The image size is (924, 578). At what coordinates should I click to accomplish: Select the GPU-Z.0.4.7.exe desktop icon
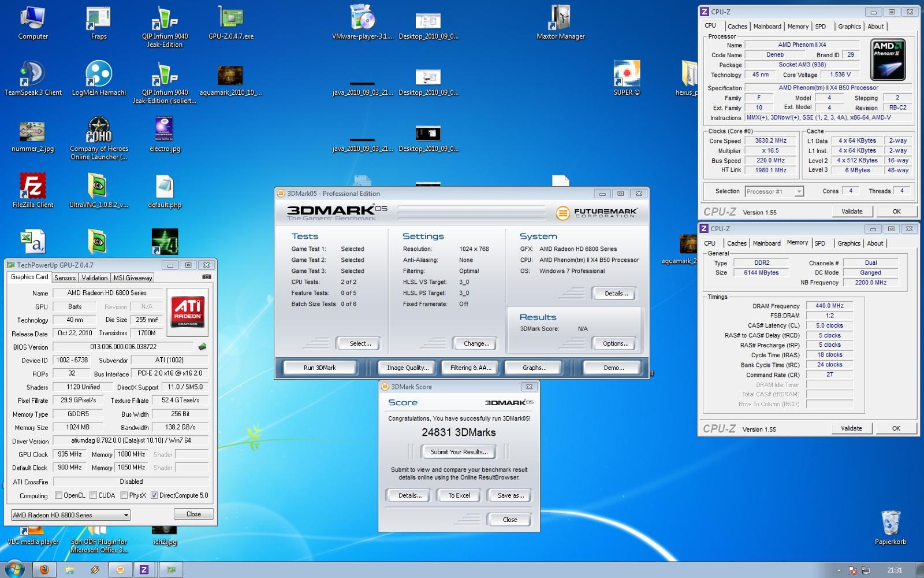231,23
